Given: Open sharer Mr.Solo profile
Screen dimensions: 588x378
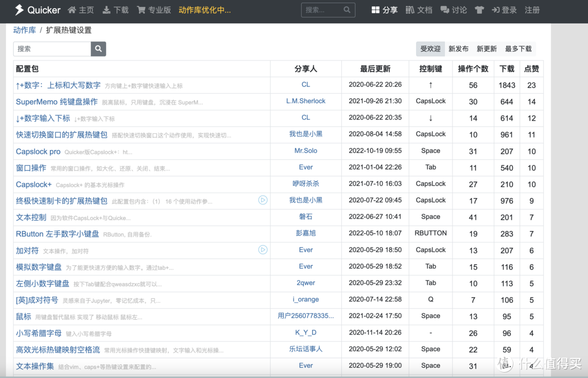Looking at the screenshot, I should click(305, 151).
